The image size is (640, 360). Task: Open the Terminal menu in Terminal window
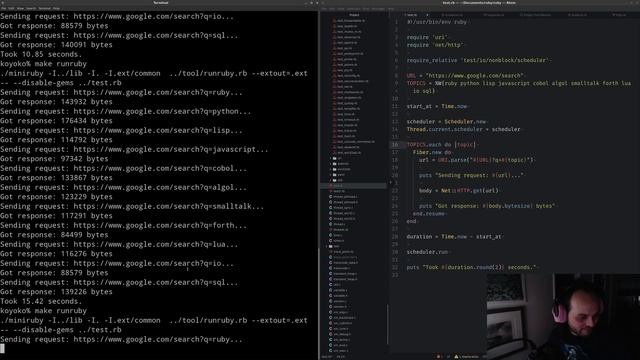(x=44, y=8)
